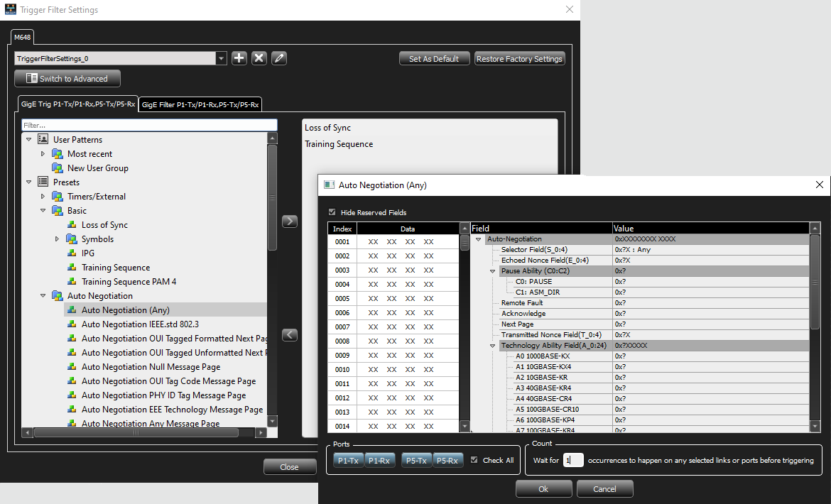Click the Training Sequence pattern icon in the tree
The width and height of the screenshot is (831, 504).
(x=72, y=268)
